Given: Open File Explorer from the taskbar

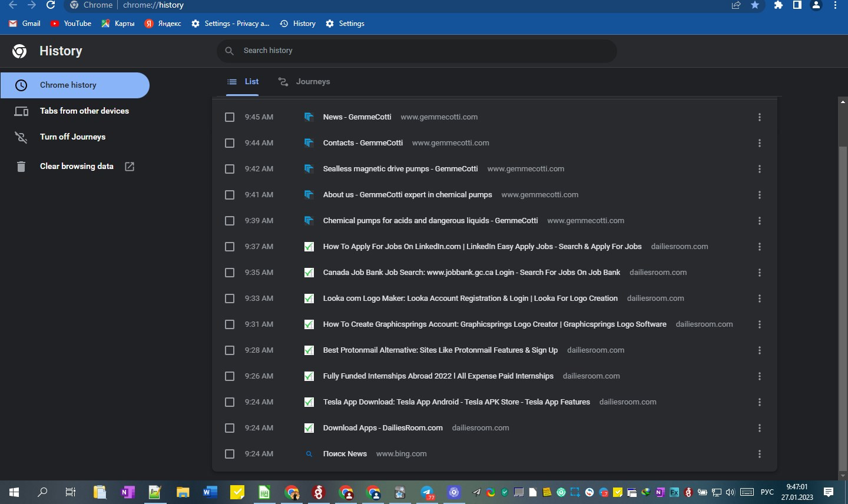Looking at the screenshot, I should point(183,492).
